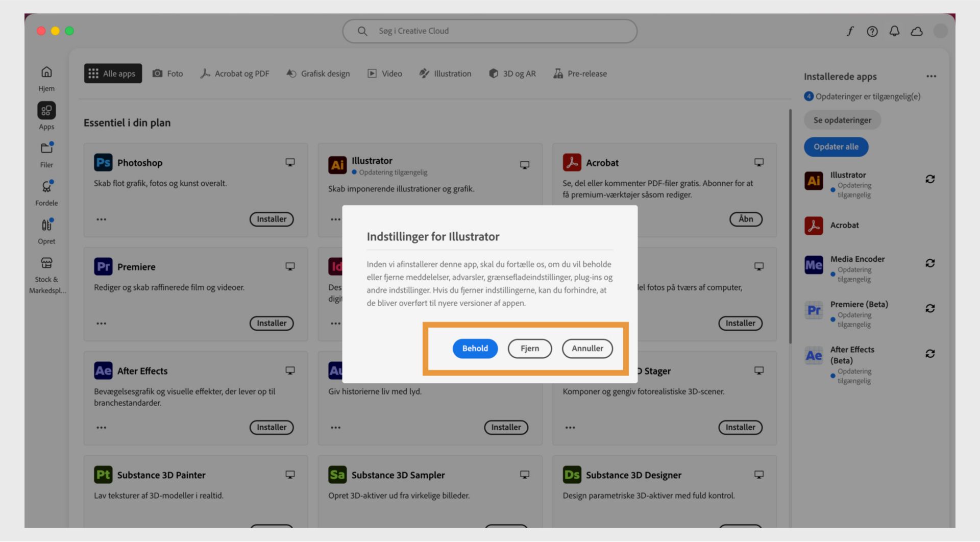980x542 pixels.
Task: Install Audition with Installer button
Action: pyautogui.click(x=506, y=428)
